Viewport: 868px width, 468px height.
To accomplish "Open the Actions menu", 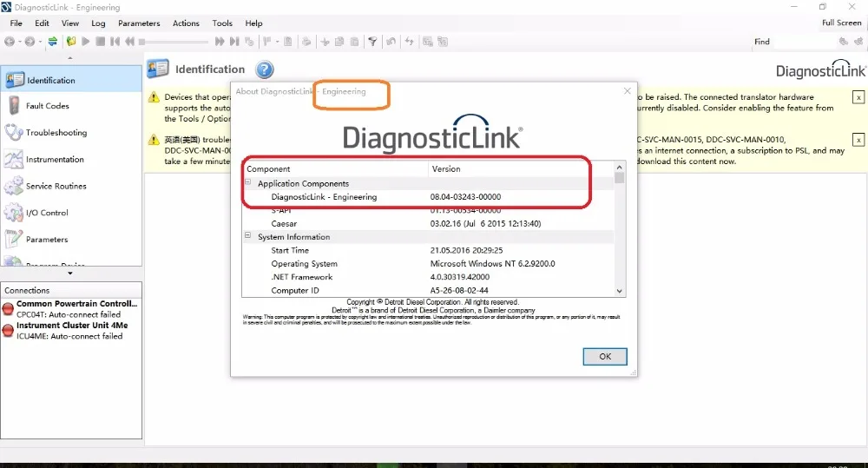I will click(x=186, y=23).
